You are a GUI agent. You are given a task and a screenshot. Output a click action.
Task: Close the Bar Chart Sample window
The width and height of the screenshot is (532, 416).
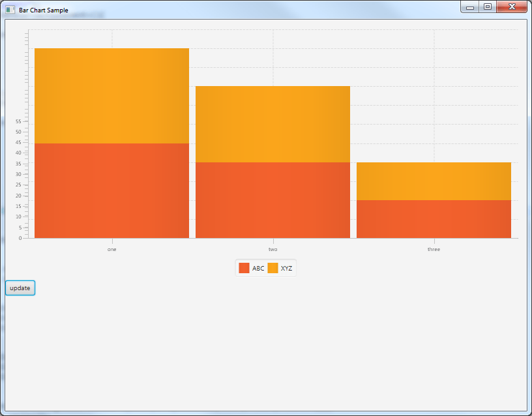tap(511, 7)
